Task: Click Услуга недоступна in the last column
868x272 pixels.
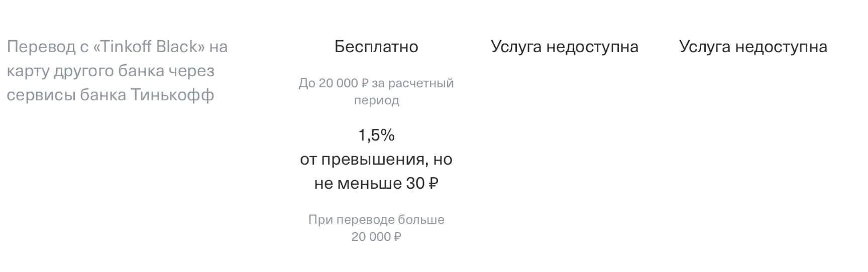Action: 753,47
